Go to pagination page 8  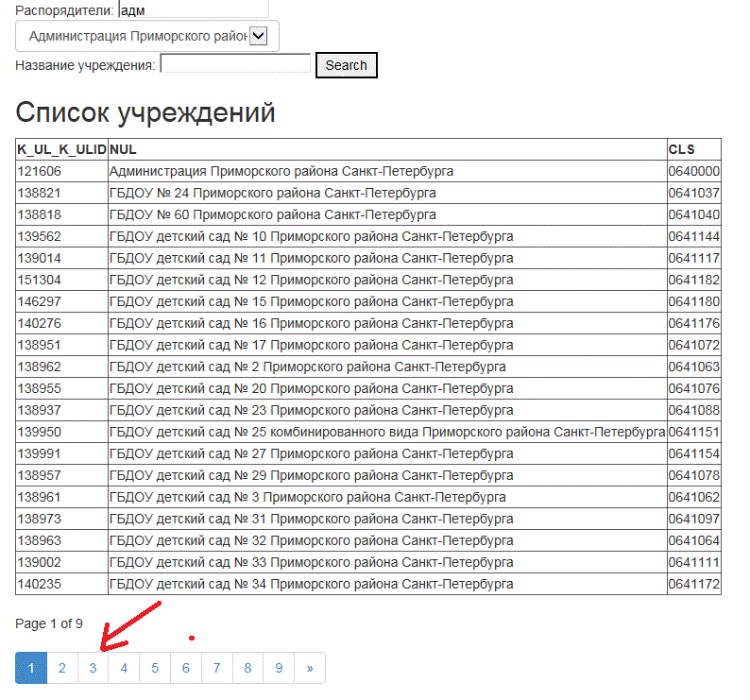247,668
